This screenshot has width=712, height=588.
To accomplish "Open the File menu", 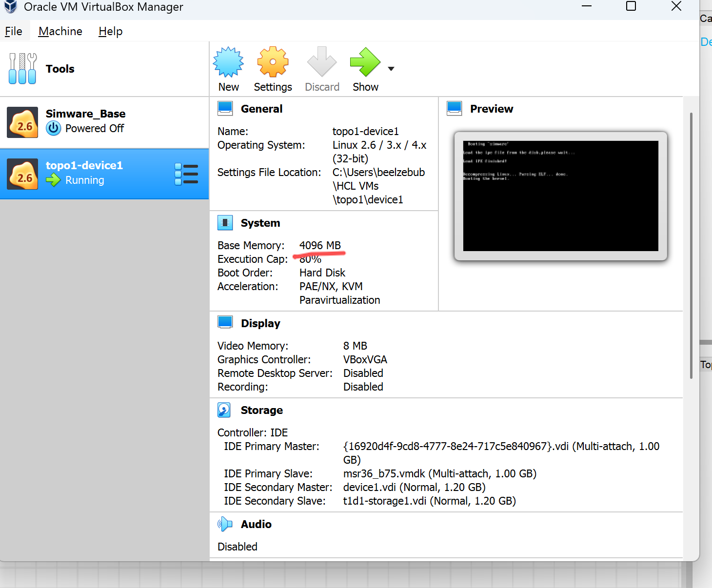I will 14,31.
